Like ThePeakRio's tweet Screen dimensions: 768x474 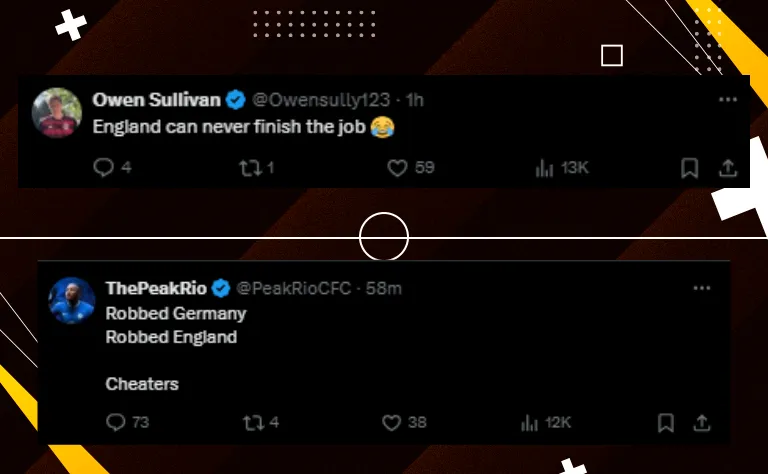(x=390, y=423)
